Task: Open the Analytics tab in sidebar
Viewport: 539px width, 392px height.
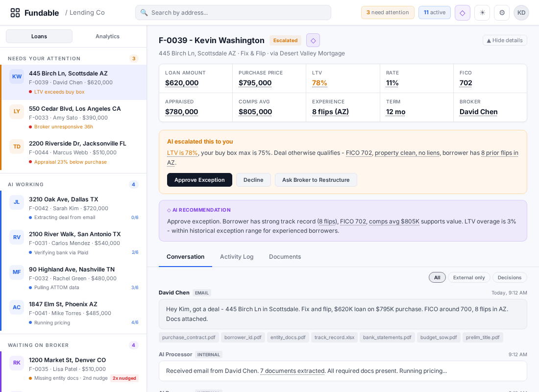Action: [x=107, y=36]
